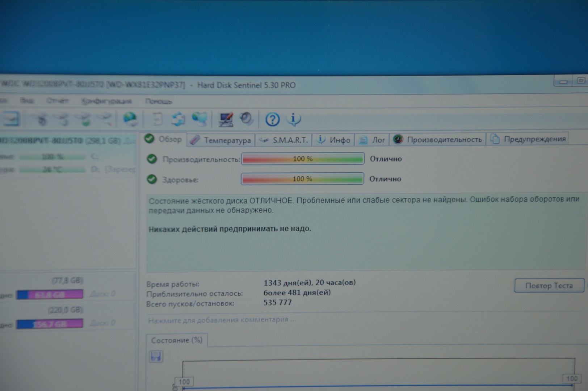588x391 pixels.
Task: Open the Предупреждения tab
Action: tap(528, 139)
